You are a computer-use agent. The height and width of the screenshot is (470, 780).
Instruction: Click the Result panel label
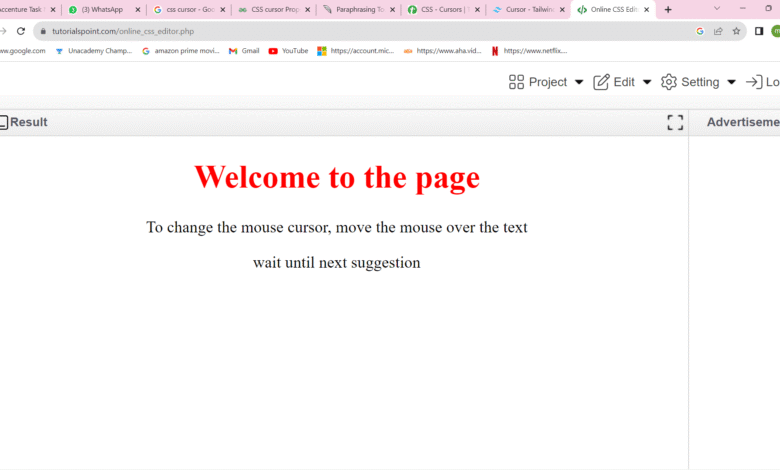pos(28,122)
